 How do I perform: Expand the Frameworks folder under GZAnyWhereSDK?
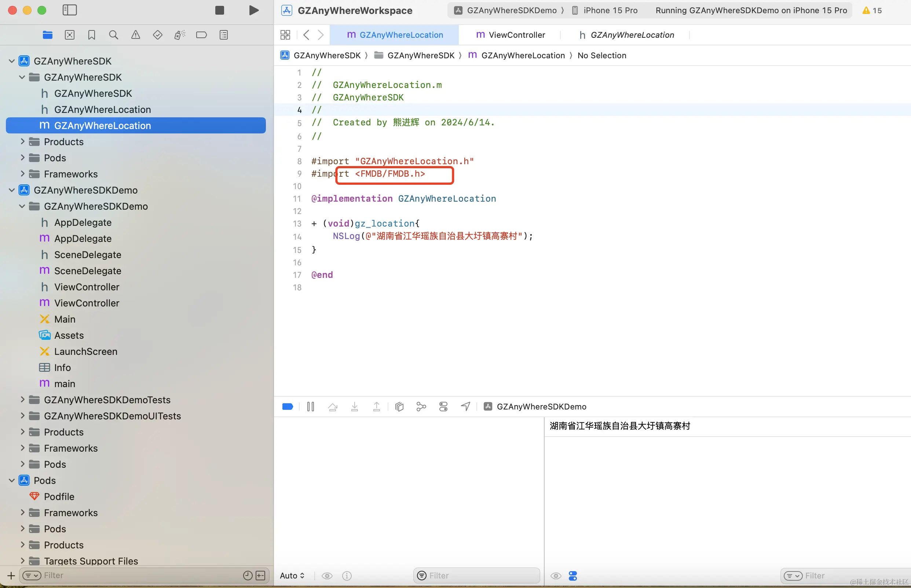click(x=22, y=174)
